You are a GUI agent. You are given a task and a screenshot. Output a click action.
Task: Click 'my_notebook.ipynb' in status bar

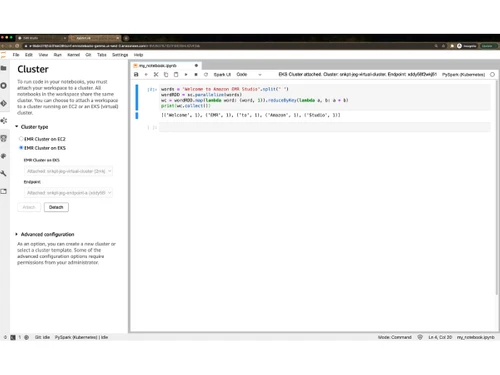(x=476, y=337)
